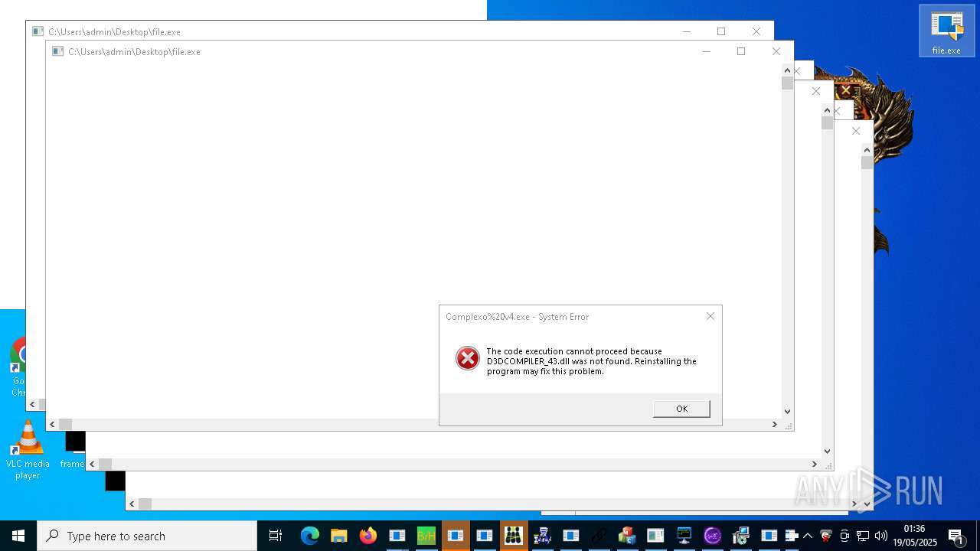Viewport: 980px width, 551px height.
Task: Click front file.exe window's vertical scrollbar thumb
Action: (x=787, y=83)
